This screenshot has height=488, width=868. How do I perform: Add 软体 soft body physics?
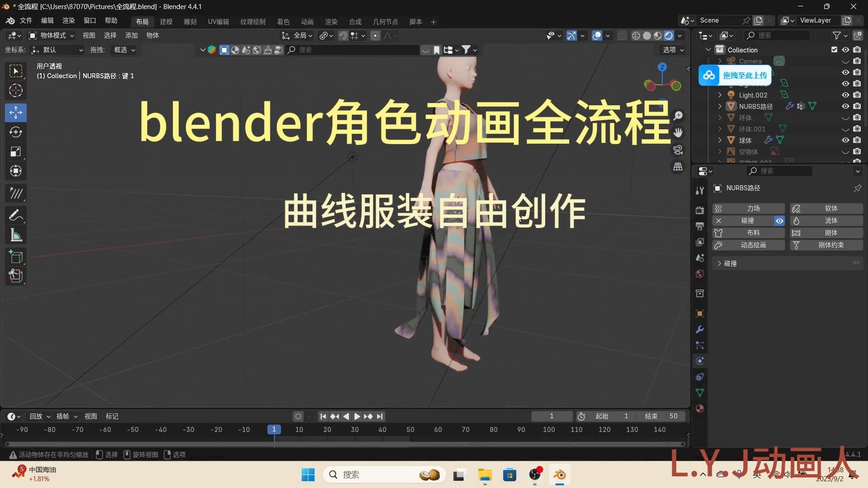click(826, 208)
